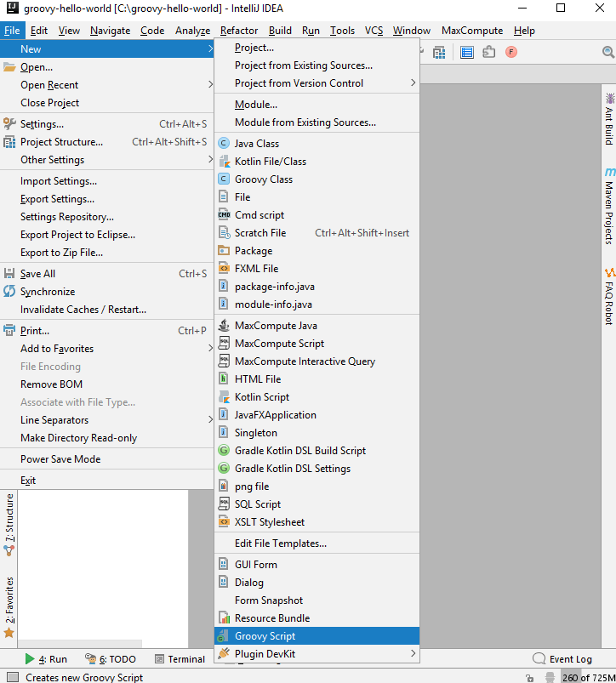Click the Print printer icon

coord(9,331)
